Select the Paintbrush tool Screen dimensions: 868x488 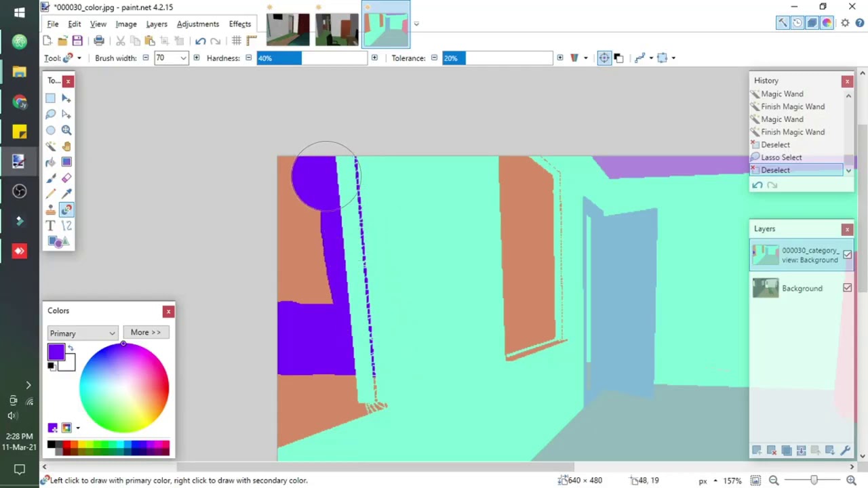pyautogui.click(x=51, y=178)
